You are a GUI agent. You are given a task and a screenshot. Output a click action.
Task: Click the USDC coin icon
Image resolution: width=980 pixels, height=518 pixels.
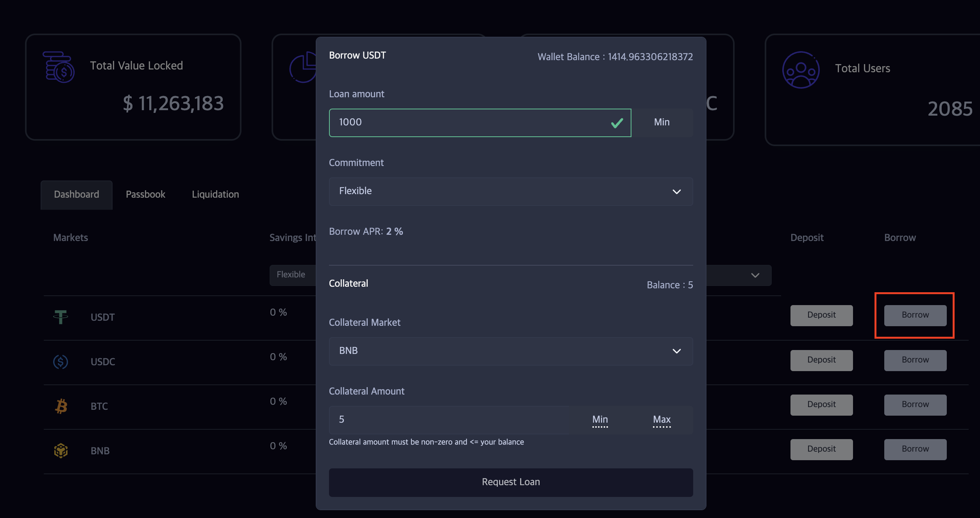tap(61, 362)
